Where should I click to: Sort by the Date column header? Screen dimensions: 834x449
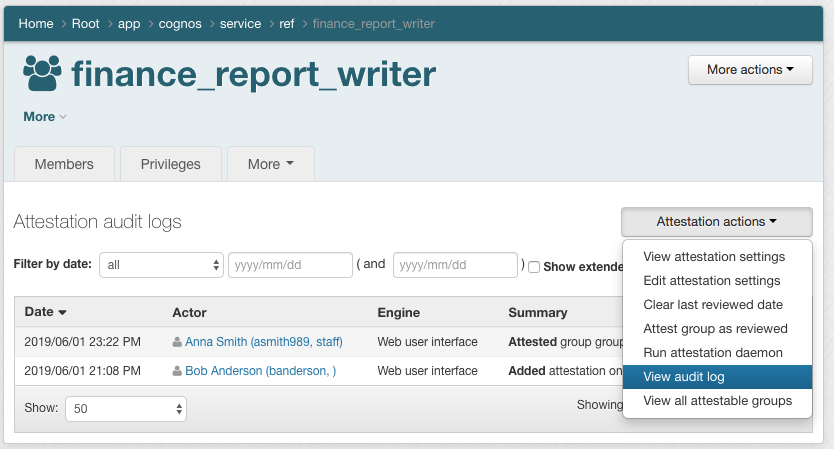[45, 313]
